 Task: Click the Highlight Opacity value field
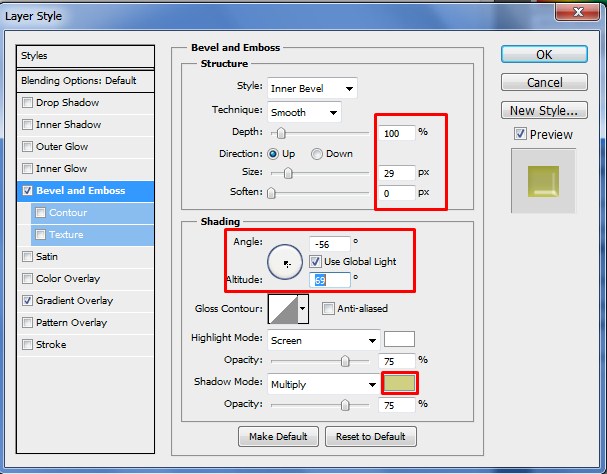click(396, 361)
